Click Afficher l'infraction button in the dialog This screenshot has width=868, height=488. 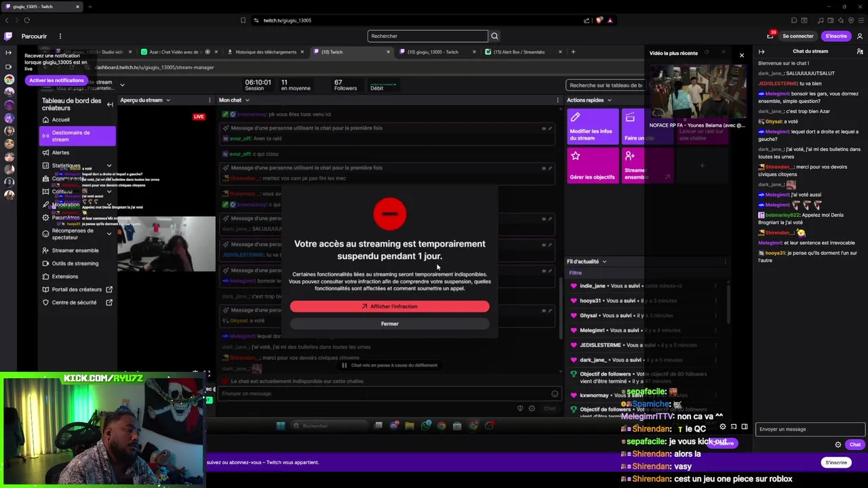tap(389, 306)
